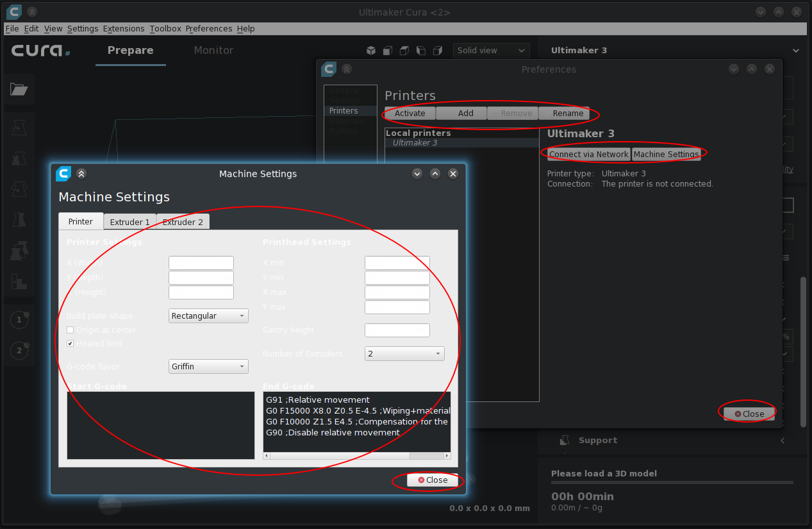Click the Machine Settings button in Preferences
Image resolution: width=812 pixels, height=529 pixels.
tap(666, 154)
